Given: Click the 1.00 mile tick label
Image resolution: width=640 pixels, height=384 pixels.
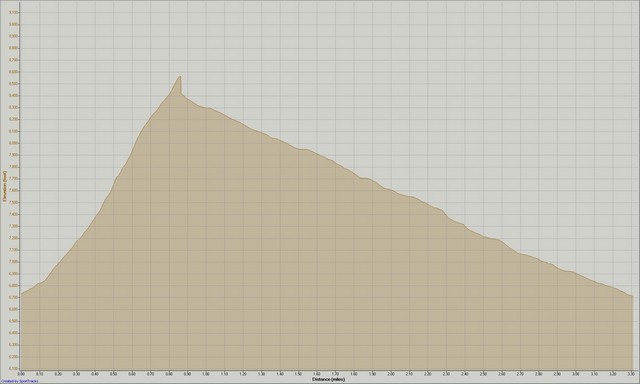Looking at the screenshot, I should [x=206, y=373].
